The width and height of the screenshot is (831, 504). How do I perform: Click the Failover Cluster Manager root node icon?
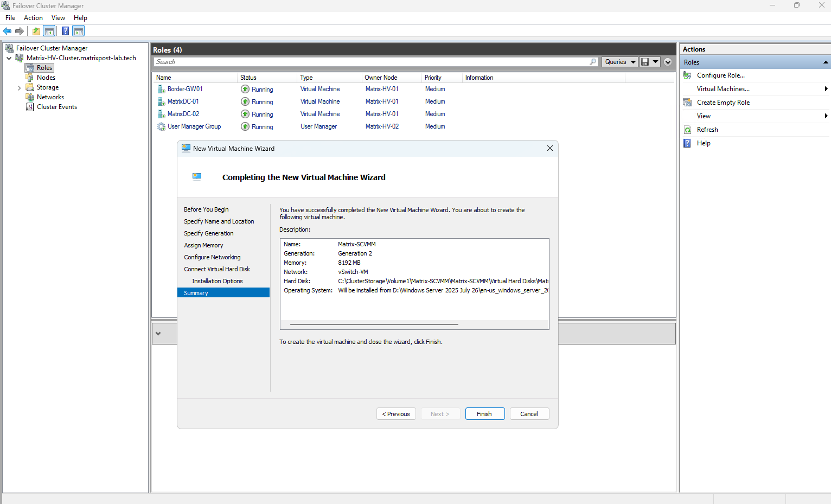tap(9, 48)
